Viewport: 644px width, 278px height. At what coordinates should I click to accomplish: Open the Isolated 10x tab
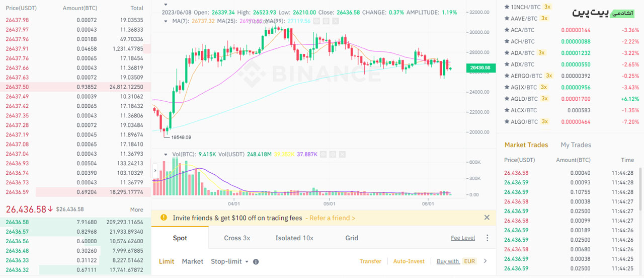pos(294,238)
